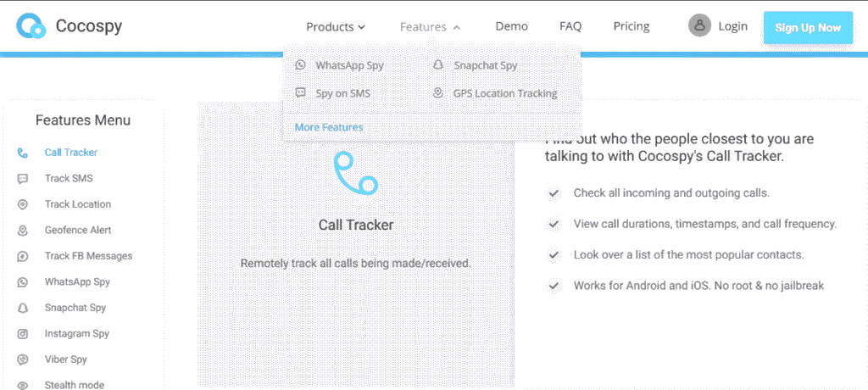The width and height of the screenshot is (868, 390).
Task: Click the large Call Tracker phone icon
Action: click(x=356, y=174)
